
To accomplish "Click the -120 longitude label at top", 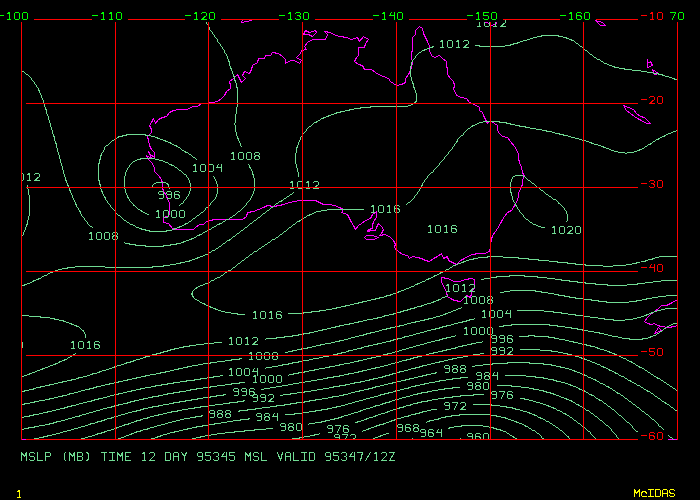I will [203, 16].
